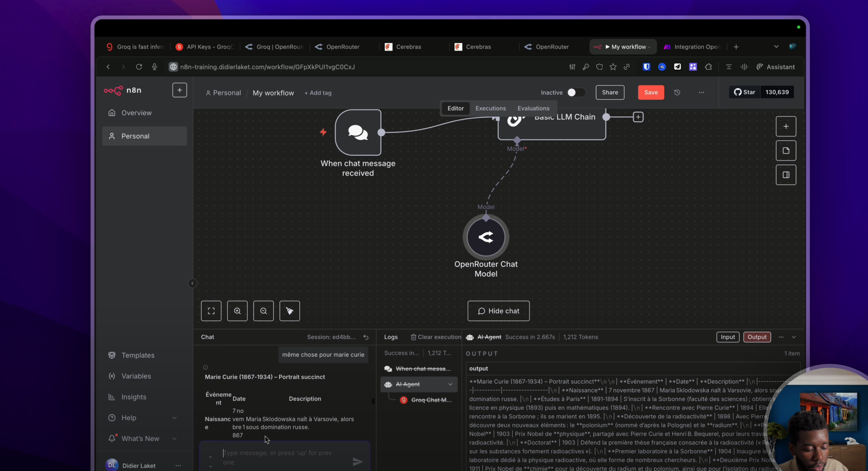Switch to Executions tab
Screen dimensions: 868x471
click(490, 108)
